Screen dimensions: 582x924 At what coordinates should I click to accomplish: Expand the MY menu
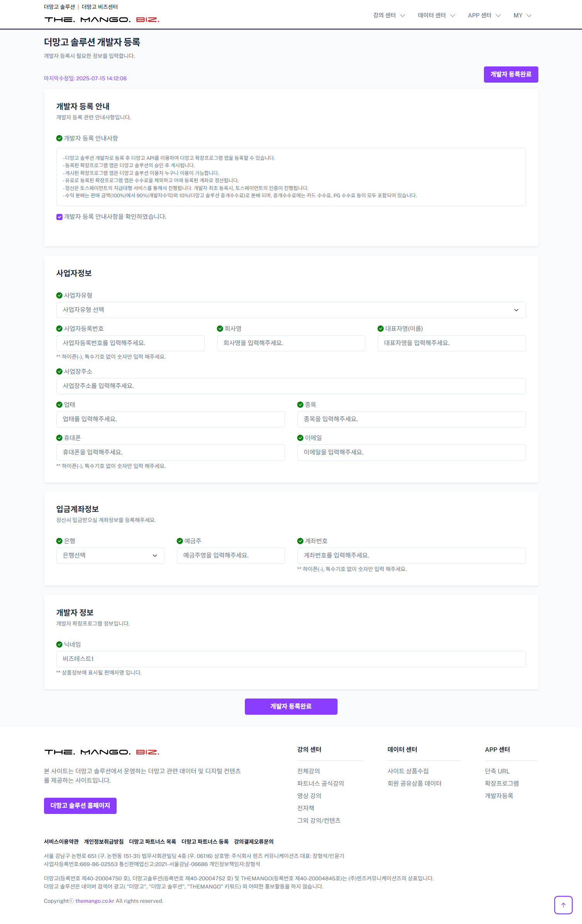coord(523,15)
